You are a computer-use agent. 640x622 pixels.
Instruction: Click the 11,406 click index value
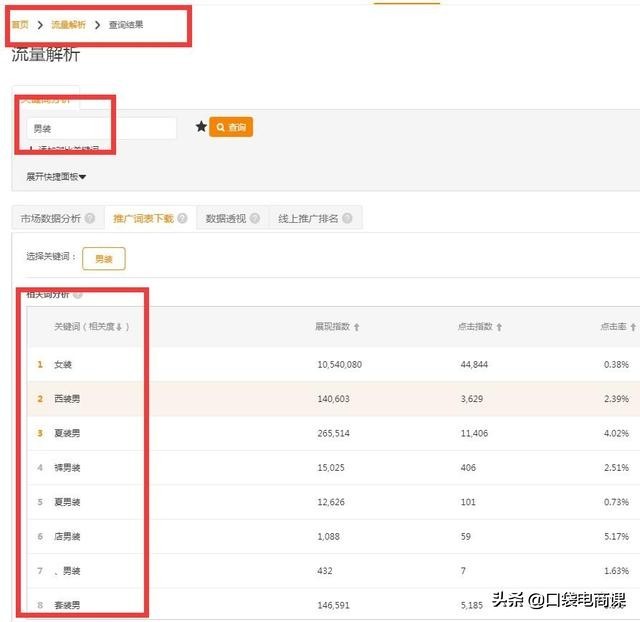474,433
